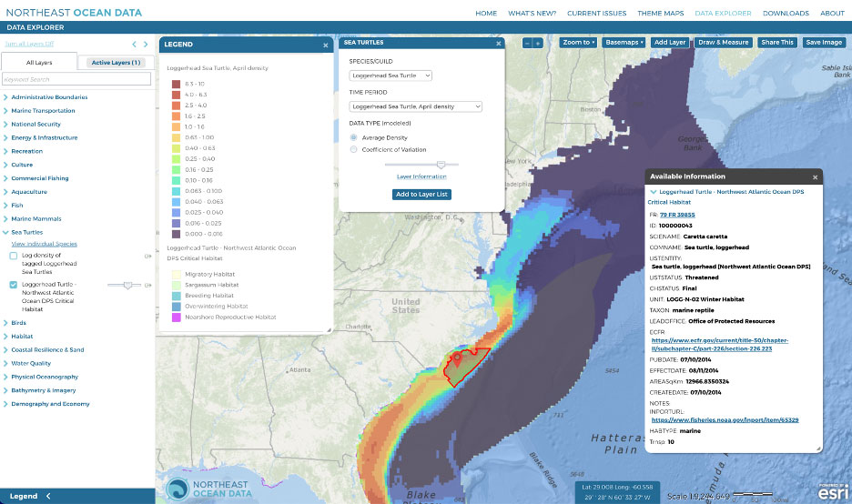Open CURRENT ISSUES in top navigation
The height and width of the screenshot is (504, 852).
(596, 13)
